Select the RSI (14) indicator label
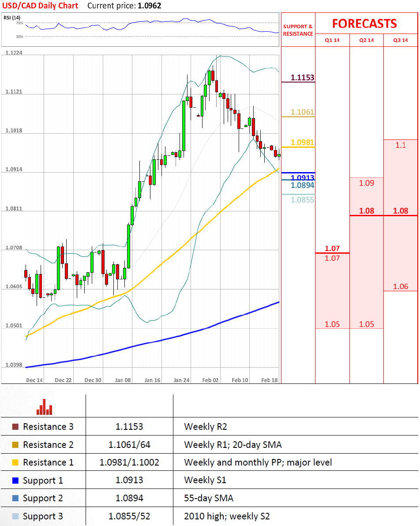The image size is (420, 526). pyautogui.click(x=12, y=18)
